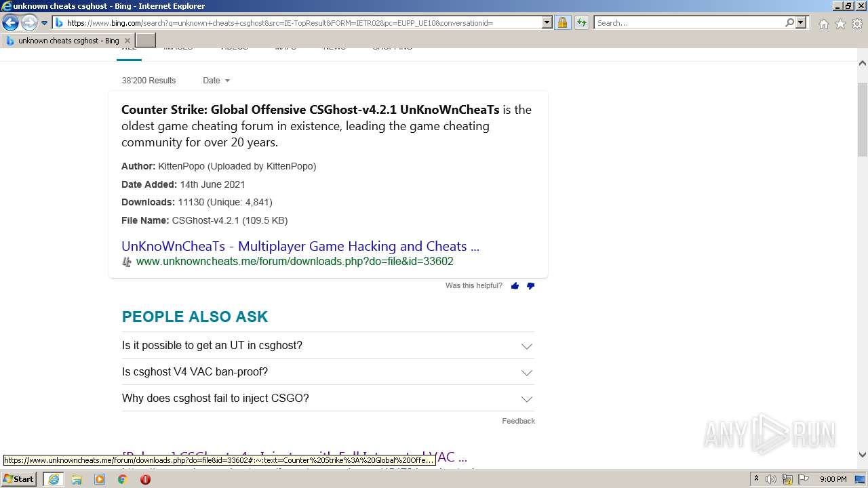Expand 'Is it possible to get an UT in csghost?'
This screenshot has width=868, height=488.
pos(328,346)
